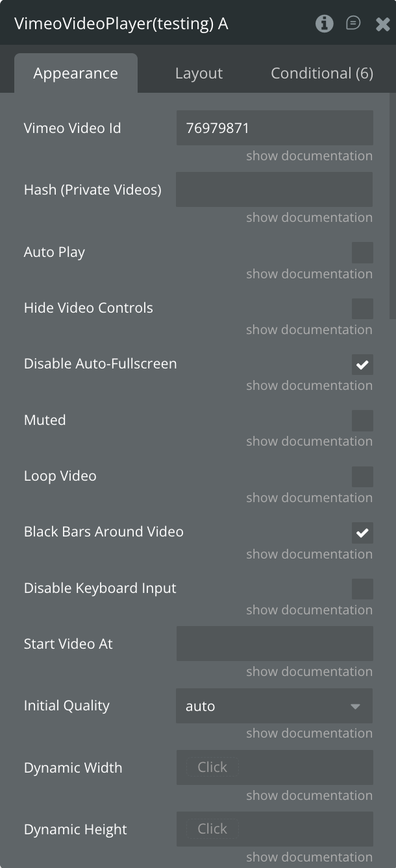Image resolution: width=396 pixels, height=868 pixels.
Task: Focus the Hash (Private Videos) input
Action: (x=274, y=189)
